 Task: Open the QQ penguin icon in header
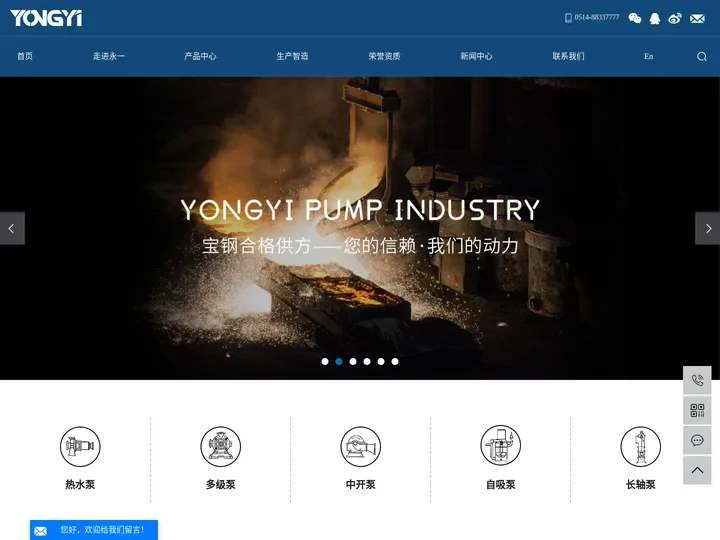[x=655, y=18]
